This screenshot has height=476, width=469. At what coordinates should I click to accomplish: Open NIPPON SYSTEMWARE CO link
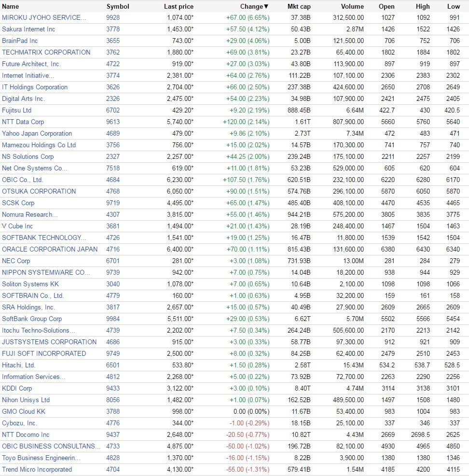(x=46, y=272)
